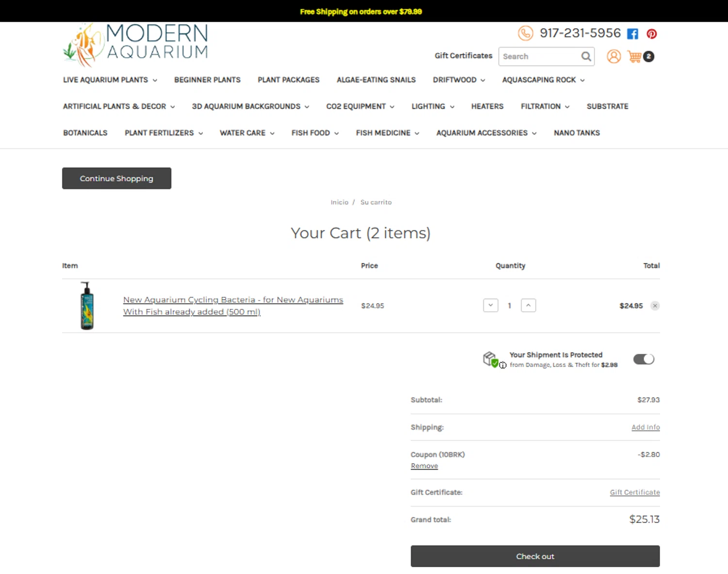This screenshot has width=728, height=574.
Task: Click the $25.13 grand total value
Action: [x=645, y=519]
